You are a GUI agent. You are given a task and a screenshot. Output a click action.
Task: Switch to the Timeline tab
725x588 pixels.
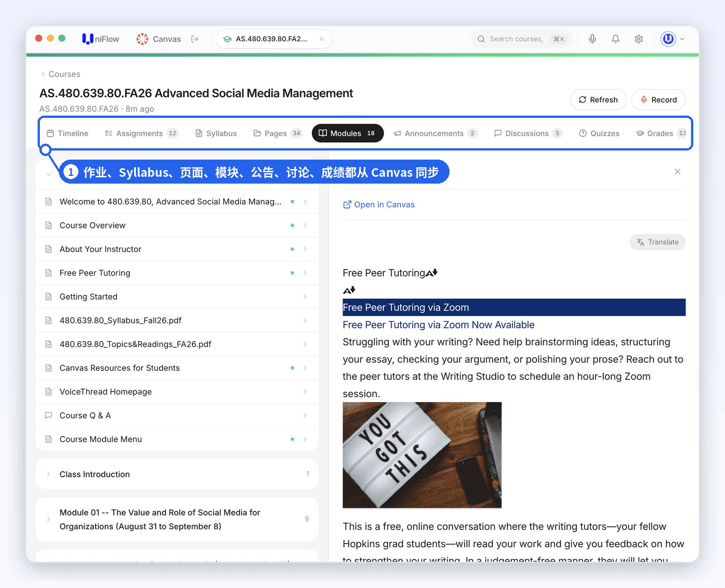click(x=68, y=133)
